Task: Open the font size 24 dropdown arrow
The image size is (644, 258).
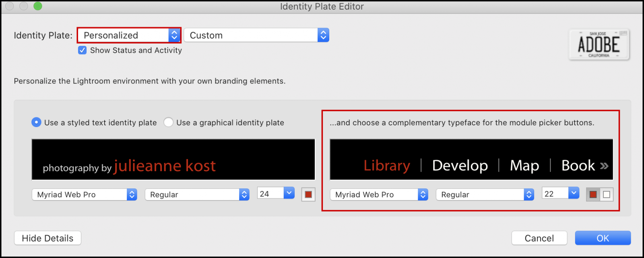Action: click(289, 193)
